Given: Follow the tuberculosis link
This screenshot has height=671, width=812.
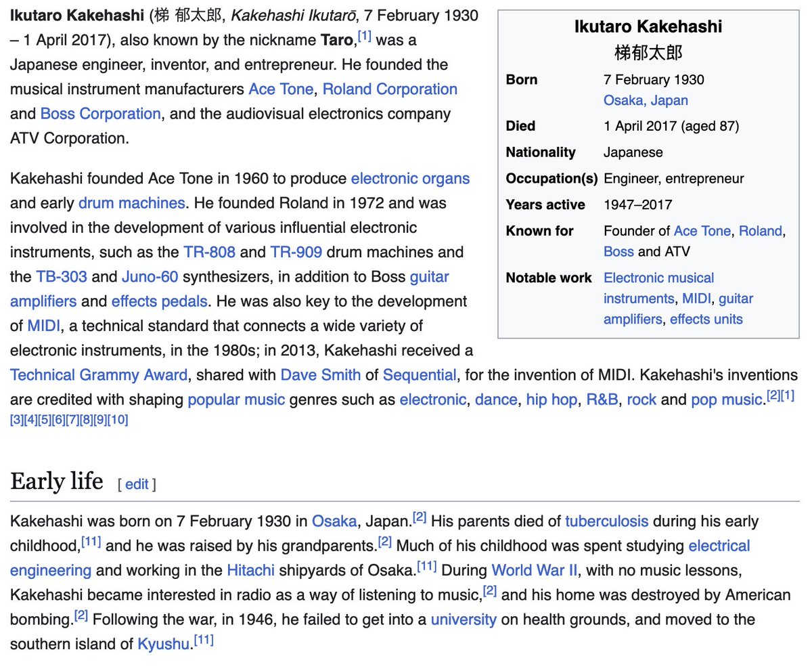Looking at the screenshot, I should (607, 521).
